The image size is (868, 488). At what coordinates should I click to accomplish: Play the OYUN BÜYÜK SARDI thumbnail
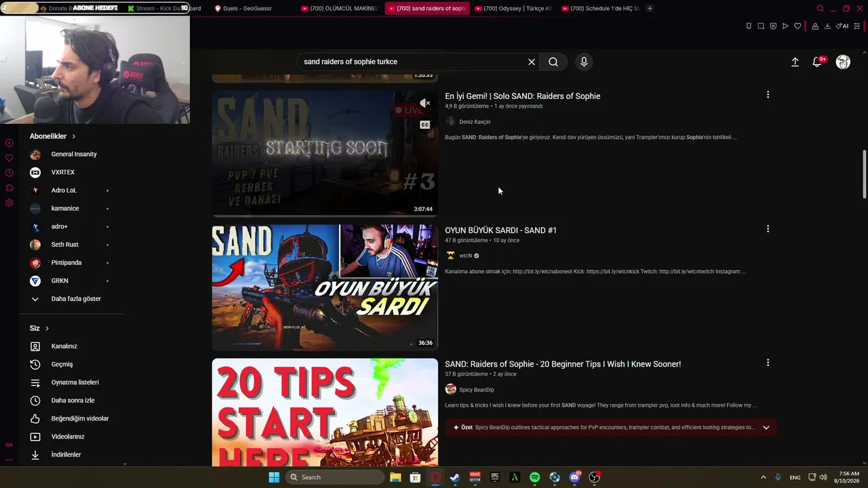coord(325,287)
